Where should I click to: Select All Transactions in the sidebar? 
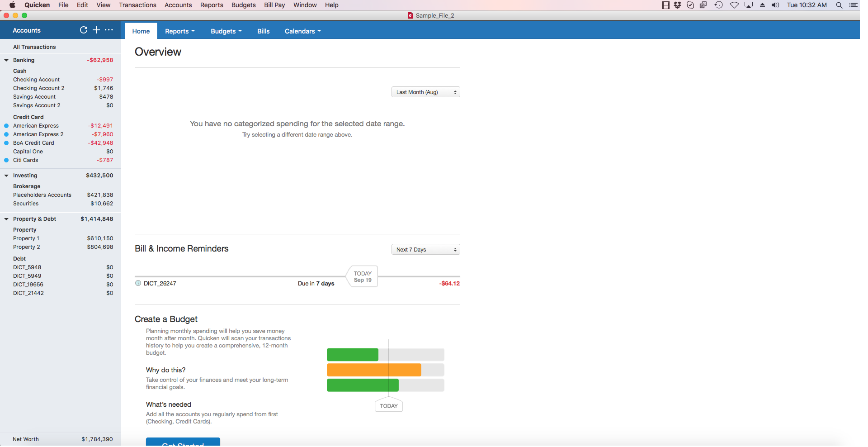(34, 47)
